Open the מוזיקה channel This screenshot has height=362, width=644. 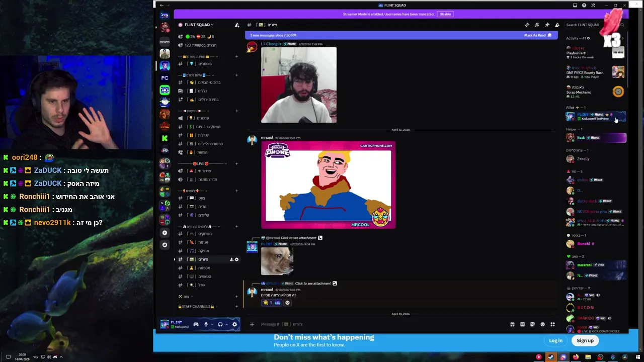(208, 251)
